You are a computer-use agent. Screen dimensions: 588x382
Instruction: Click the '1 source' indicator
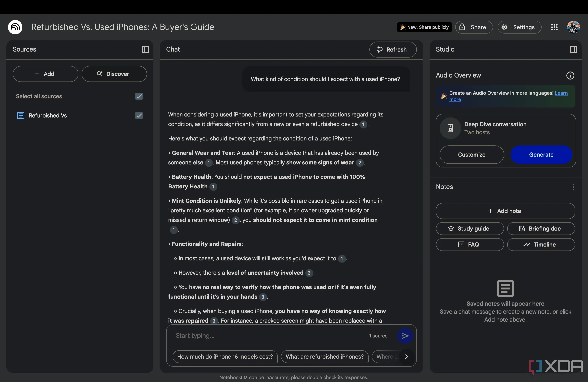tap(378, 336)
